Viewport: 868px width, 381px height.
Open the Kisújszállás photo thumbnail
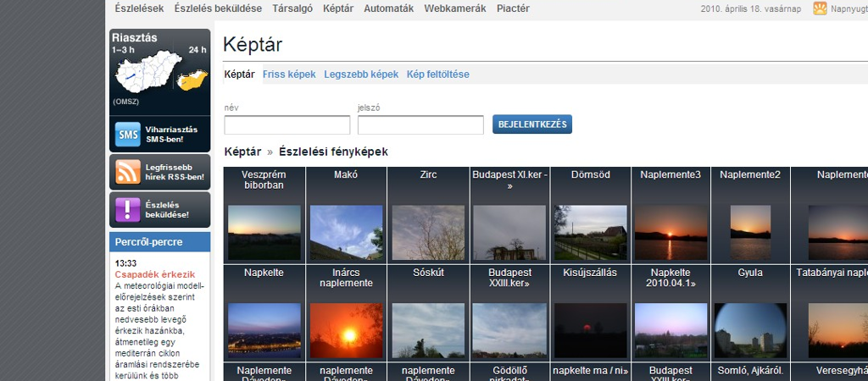coord(591,330)
